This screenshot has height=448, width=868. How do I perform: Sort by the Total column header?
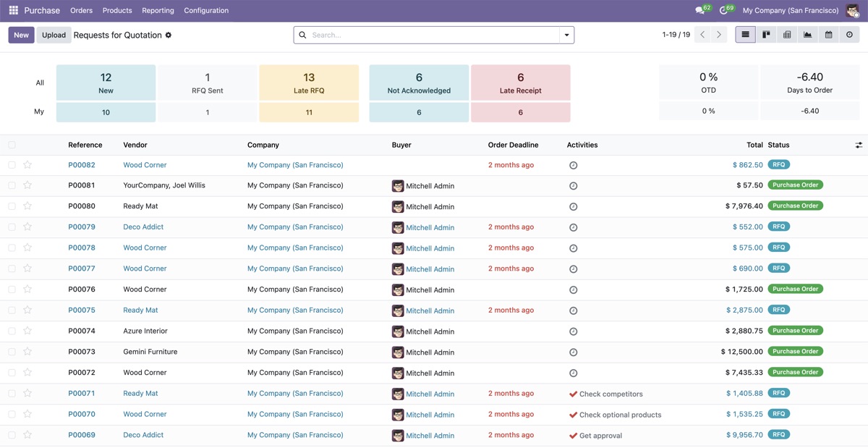(x=754, y=145)
